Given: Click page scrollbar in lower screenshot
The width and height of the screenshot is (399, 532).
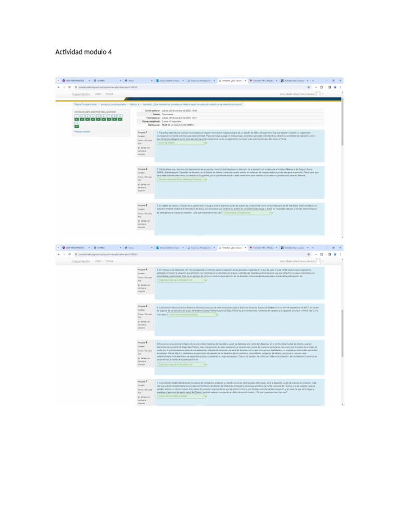Looking at the screenshot, I should tap(342, 334).
